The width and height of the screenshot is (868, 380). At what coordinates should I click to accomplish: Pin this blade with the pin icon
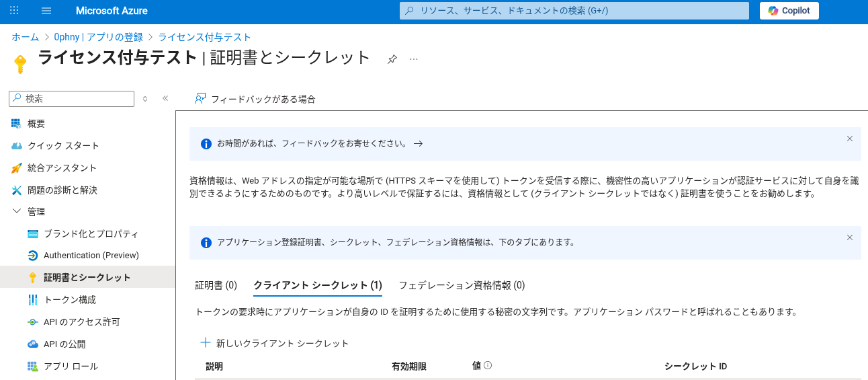[392, 59]
